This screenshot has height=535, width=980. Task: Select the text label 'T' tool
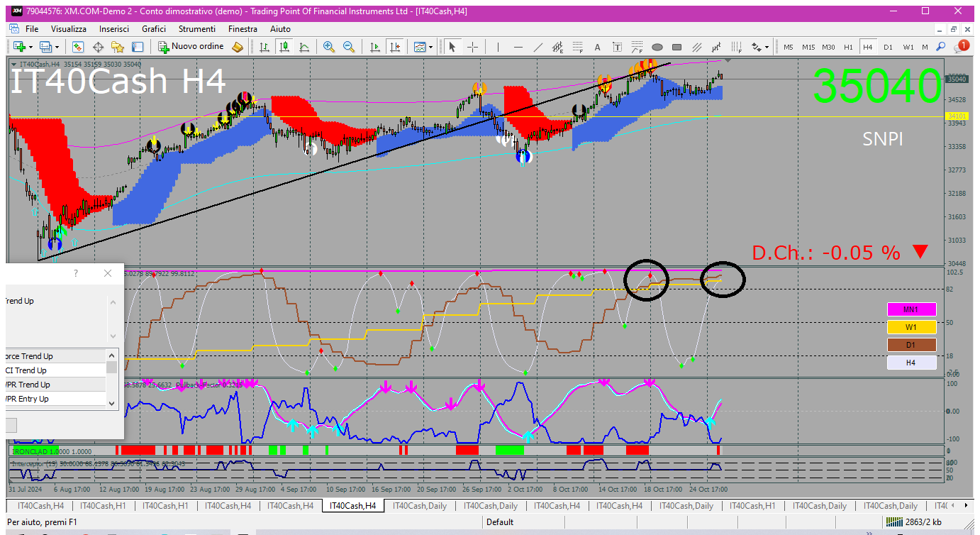click(x=618, y=47)
